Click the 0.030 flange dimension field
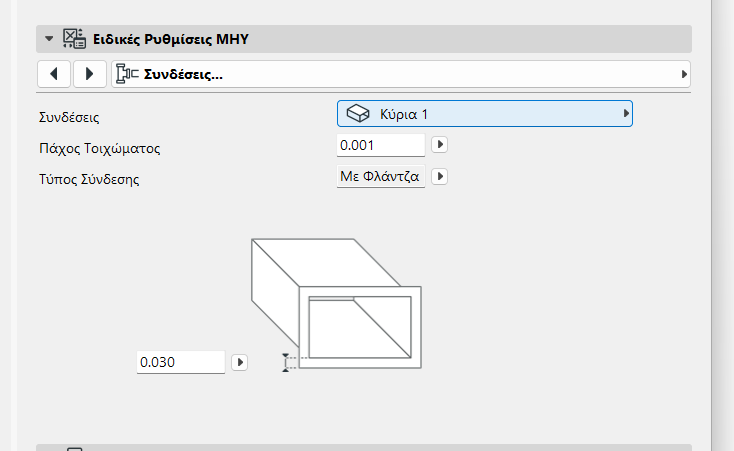 click(180, 362)
